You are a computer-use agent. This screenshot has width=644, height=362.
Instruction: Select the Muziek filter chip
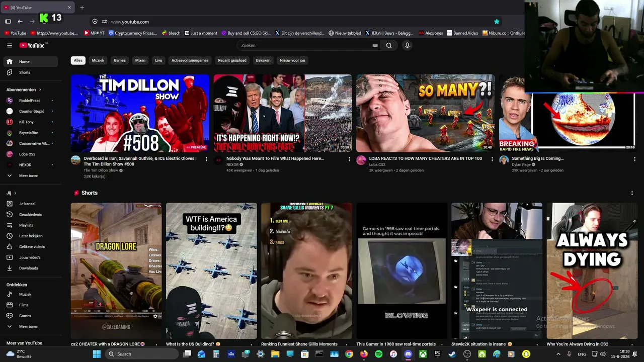(98, 60)
